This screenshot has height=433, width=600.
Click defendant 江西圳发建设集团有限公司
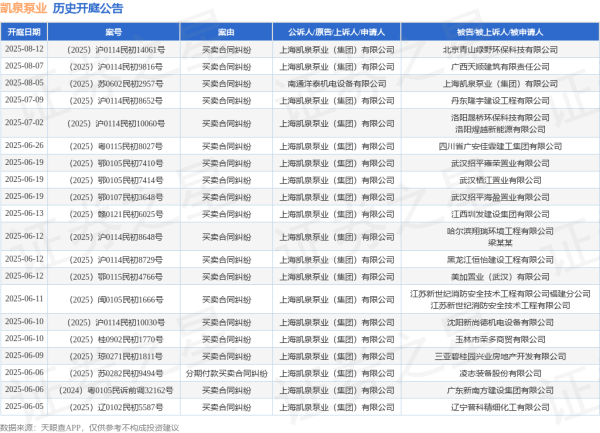500,214
